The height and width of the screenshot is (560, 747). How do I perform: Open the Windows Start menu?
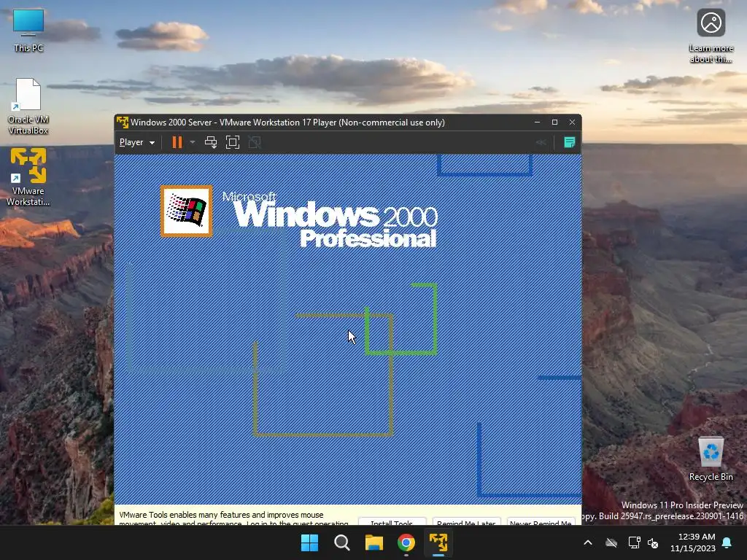click(x=309, y=542)
